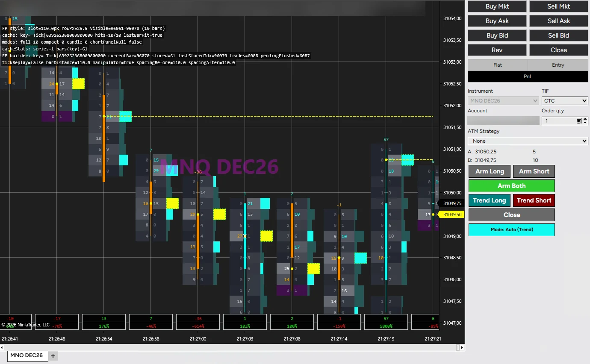Click the 176% delta percentage cell

click(104, 326)
